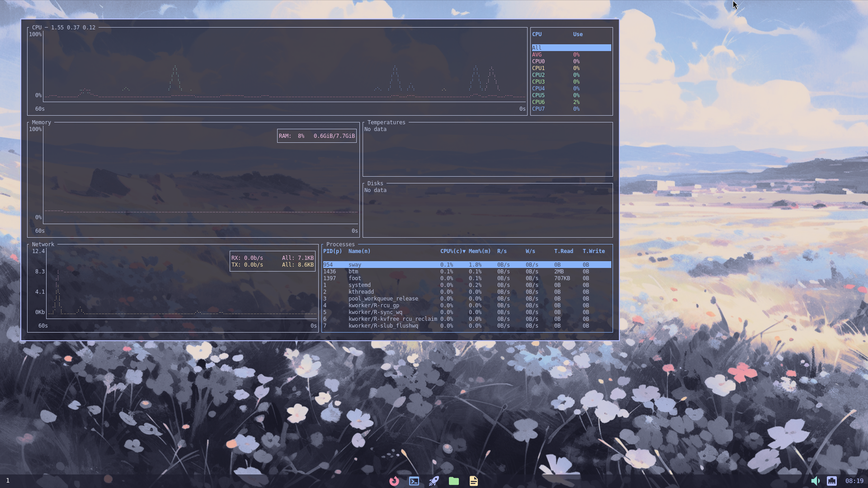
Task: Sort processes by Name(n) column header
Action: click(x=359, y=251)
